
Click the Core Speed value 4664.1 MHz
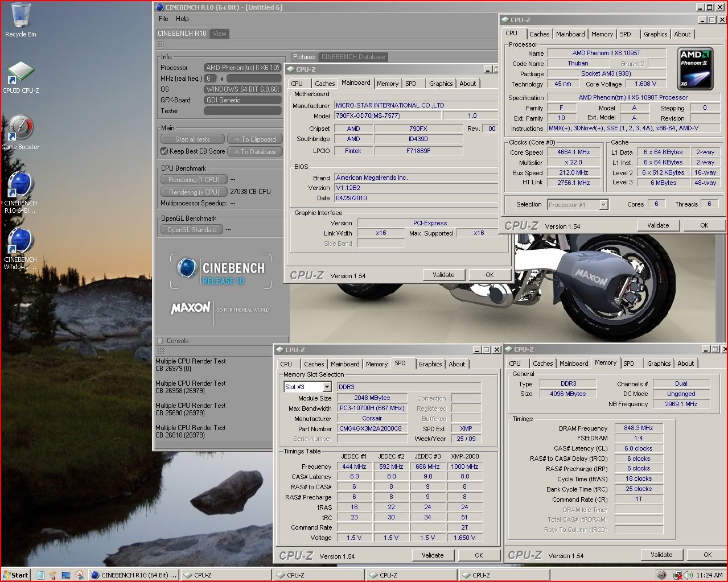tap(574, 152)
